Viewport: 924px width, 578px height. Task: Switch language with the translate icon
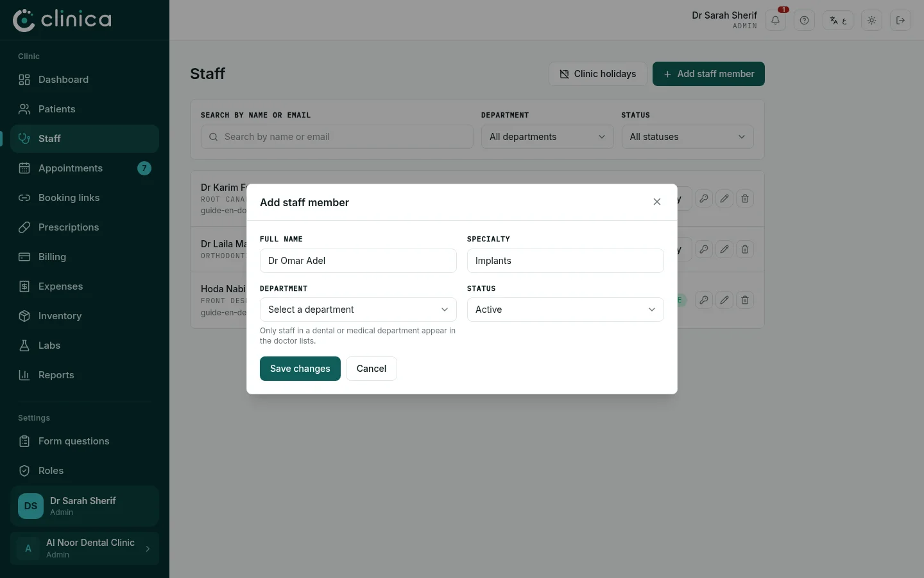838,21
